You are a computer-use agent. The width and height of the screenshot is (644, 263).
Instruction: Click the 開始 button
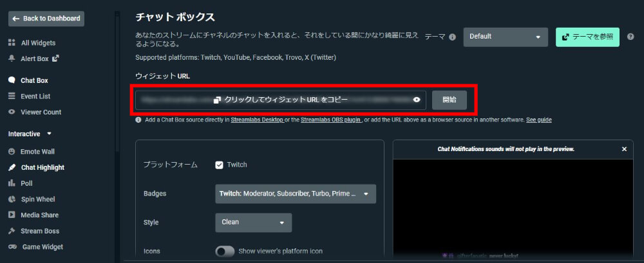pyautogui.click(x=450, y=100)
